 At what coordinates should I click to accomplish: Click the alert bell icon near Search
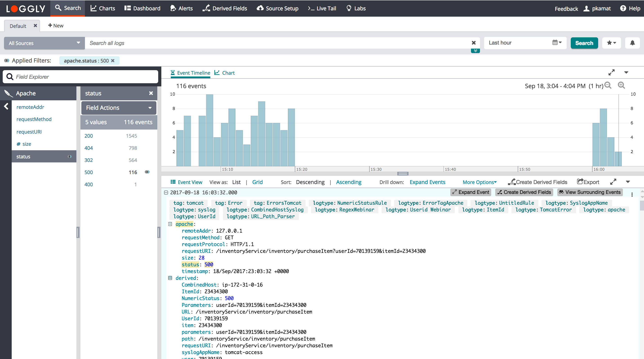632,43
